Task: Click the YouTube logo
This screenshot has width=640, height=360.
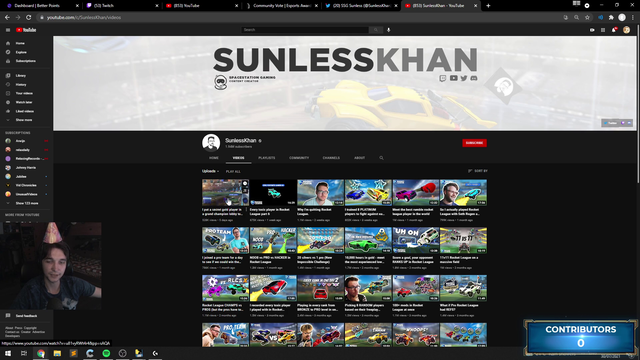Action: pyautogui.click(x=26, y=30)
